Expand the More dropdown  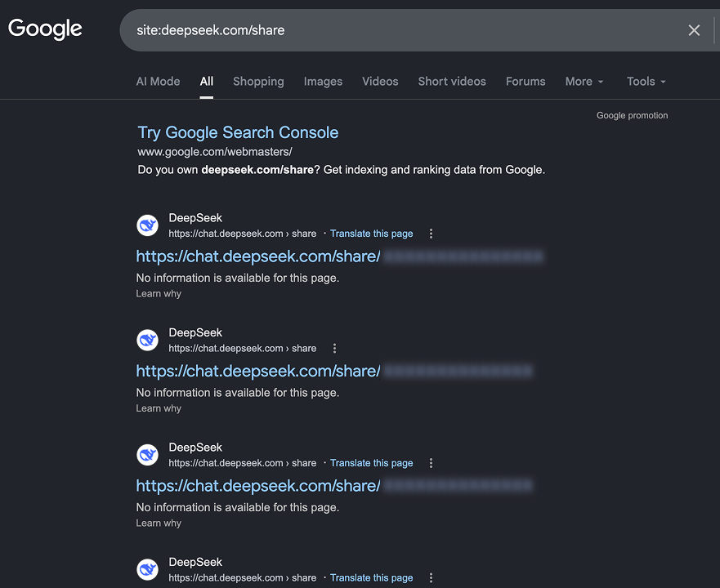pyautogui.click(x=584, y=82)
